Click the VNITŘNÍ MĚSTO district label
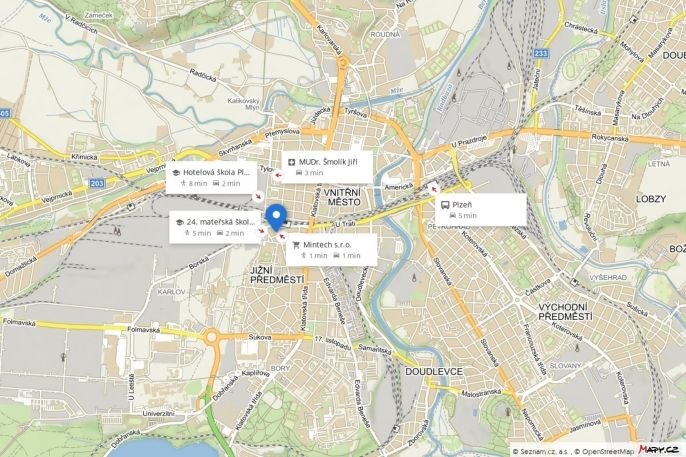This screenshot has width=686, height=457. coord(344,197)
